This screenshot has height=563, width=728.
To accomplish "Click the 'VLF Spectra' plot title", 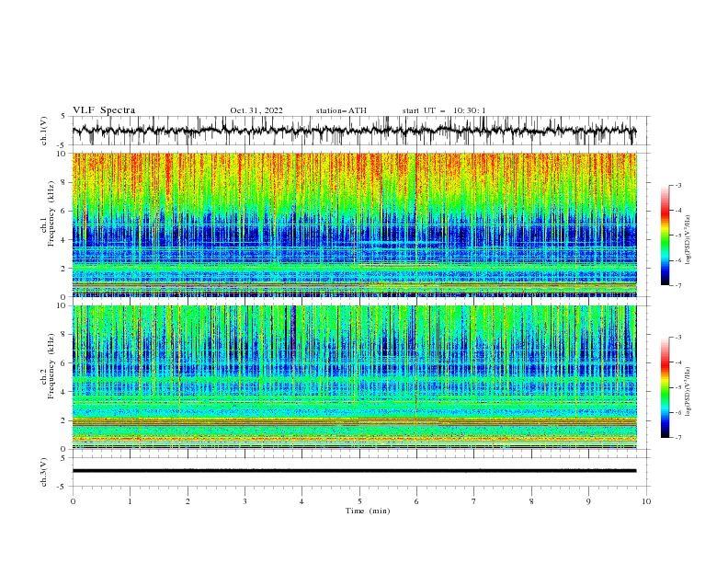I will click(x=104, y=110).
